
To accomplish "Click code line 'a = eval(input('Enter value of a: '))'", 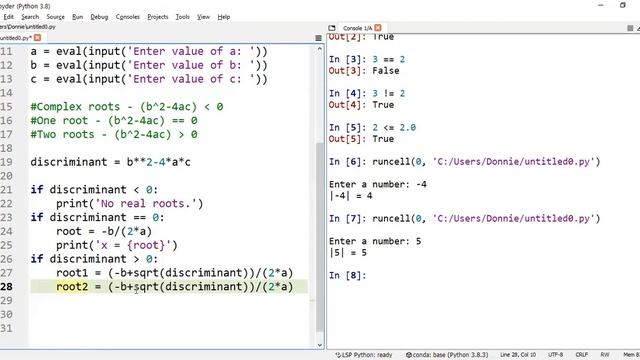I will (x=149, y=51).
